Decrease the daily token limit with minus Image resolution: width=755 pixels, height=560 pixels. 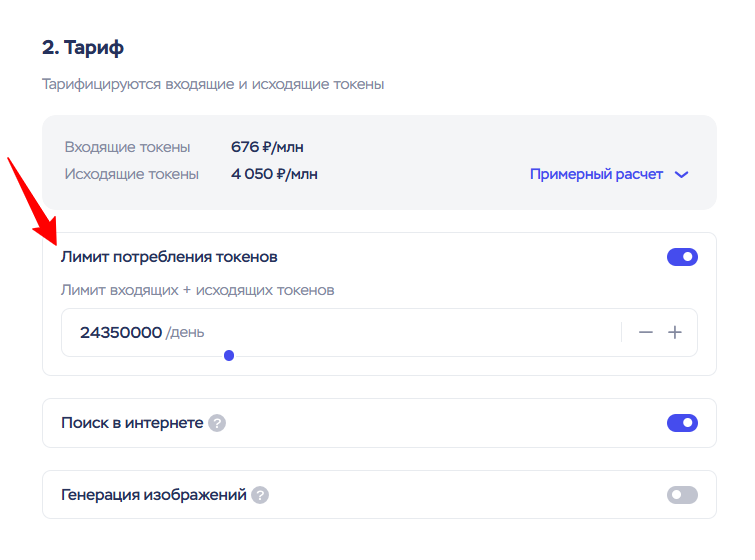pyautogui.click(x=645, y=332)
